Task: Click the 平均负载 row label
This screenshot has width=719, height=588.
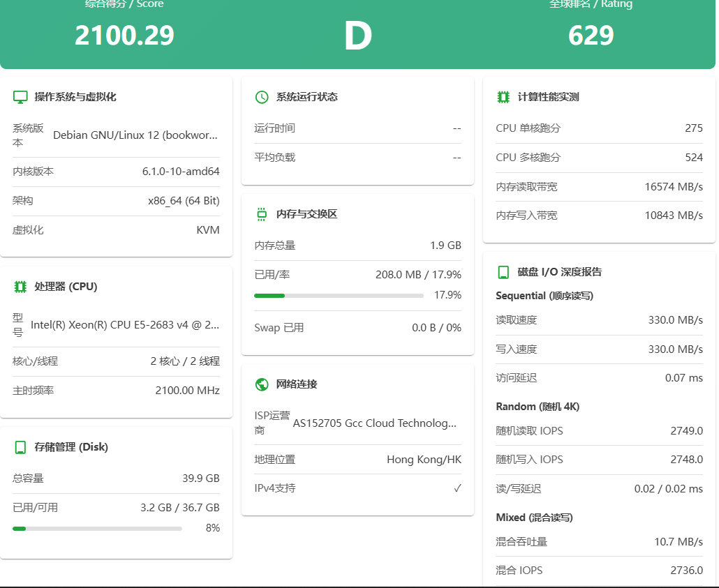Action: pos(274,158)
